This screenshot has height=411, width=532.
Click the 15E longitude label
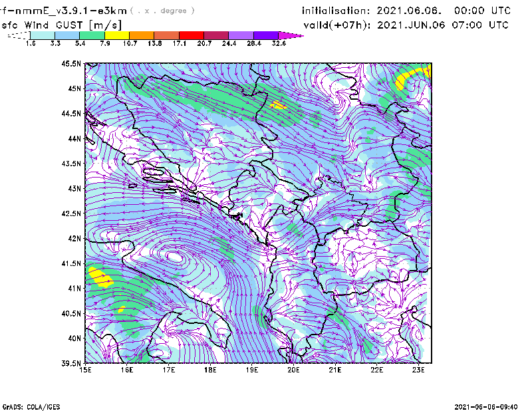click(x=86, y=370)
